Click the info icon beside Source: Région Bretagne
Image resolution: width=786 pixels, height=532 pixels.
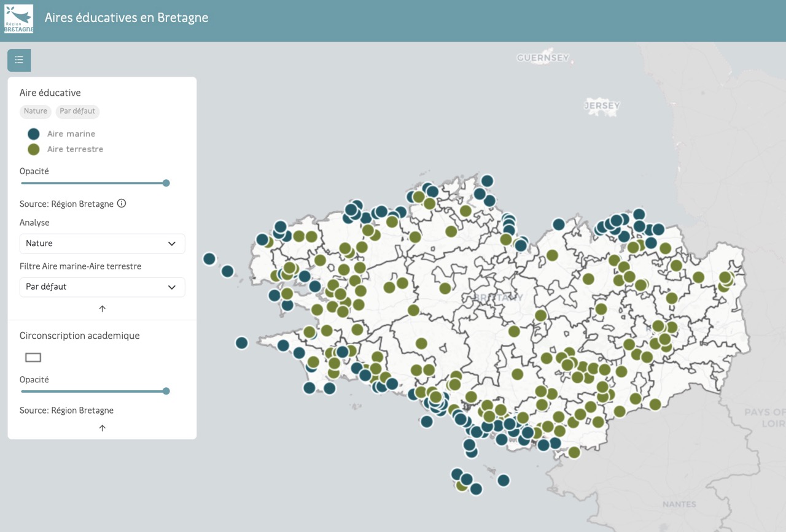122,204
